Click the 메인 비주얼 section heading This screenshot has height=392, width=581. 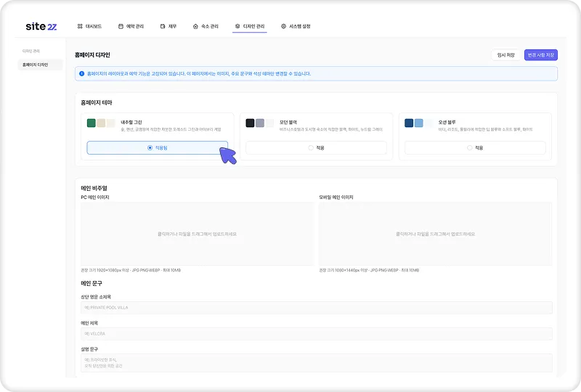tap(94, 188)
